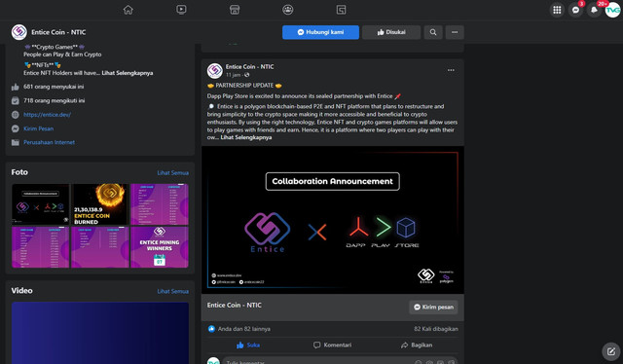Click 82 Kali dibagikan share count
This screenshot has height=364, width=623.
[436, 329]
